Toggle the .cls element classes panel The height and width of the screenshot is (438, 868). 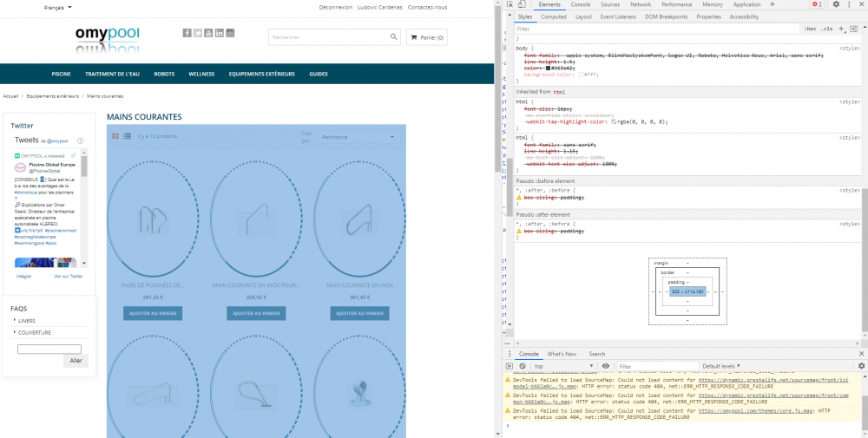[x=826, y=29]
